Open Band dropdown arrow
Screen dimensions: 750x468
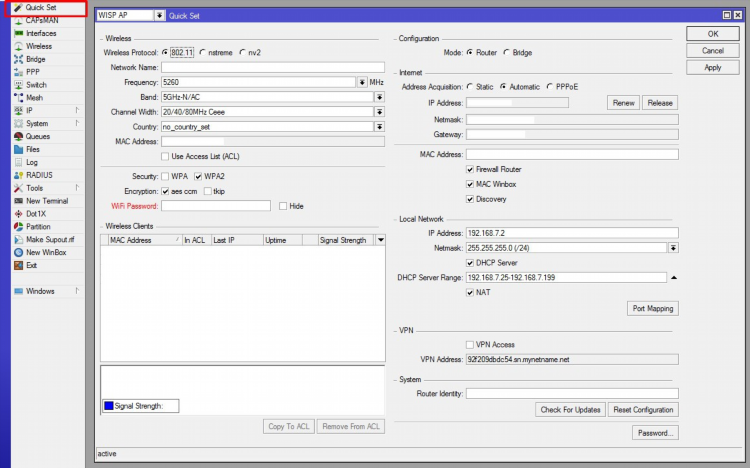379,97
